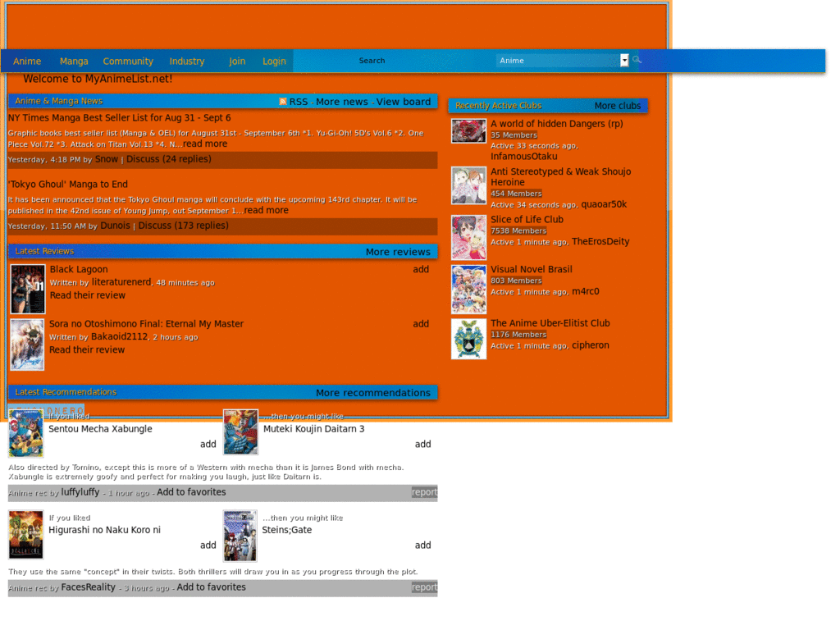Open the Manga section from the navbar
Screen dimensions: 840x630
(x=73, y=61)
